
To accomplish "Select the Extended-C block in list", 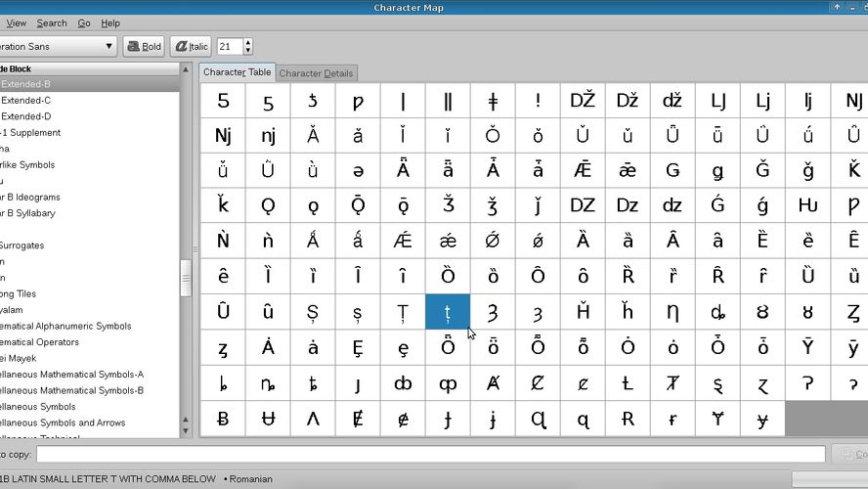I will (x=89, y=100).
